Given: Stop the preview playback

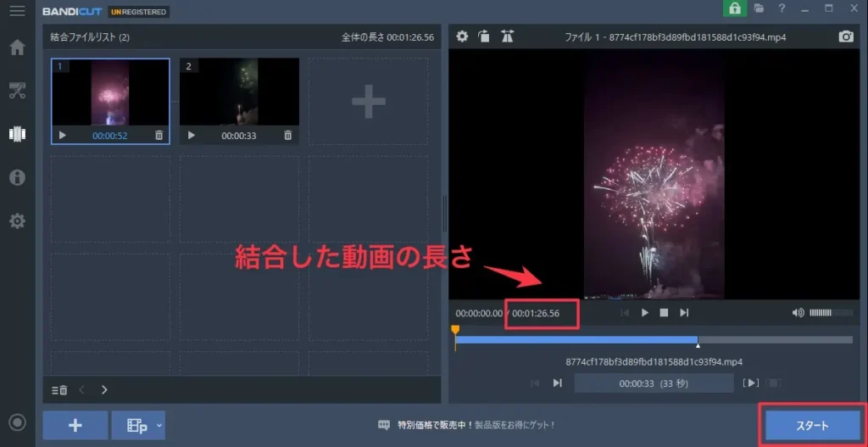Looking at the screenshot, I should [664, 313].
